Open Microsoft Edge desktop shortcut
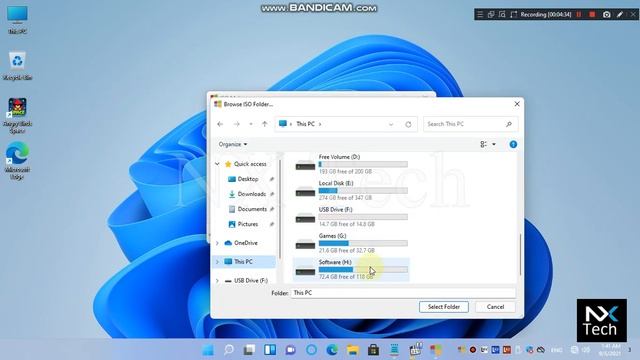This screenshot has height=360, width=640. 17,160
